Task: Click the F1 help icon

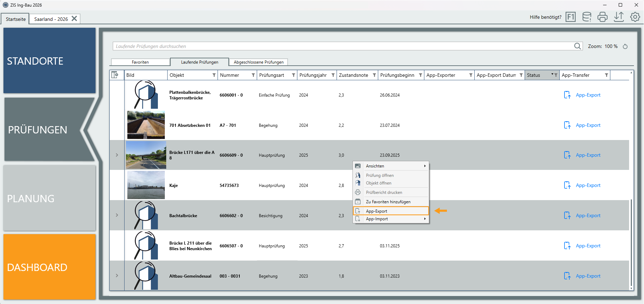Action: pyautogui.click(x=570, y=17)
